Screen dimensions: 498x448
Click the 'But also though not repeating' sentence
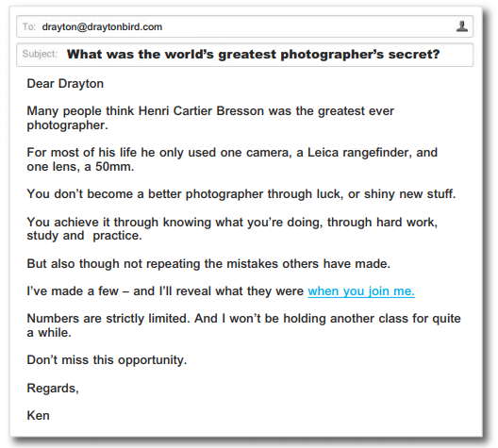pyautogui.click(x=208, y=264)
